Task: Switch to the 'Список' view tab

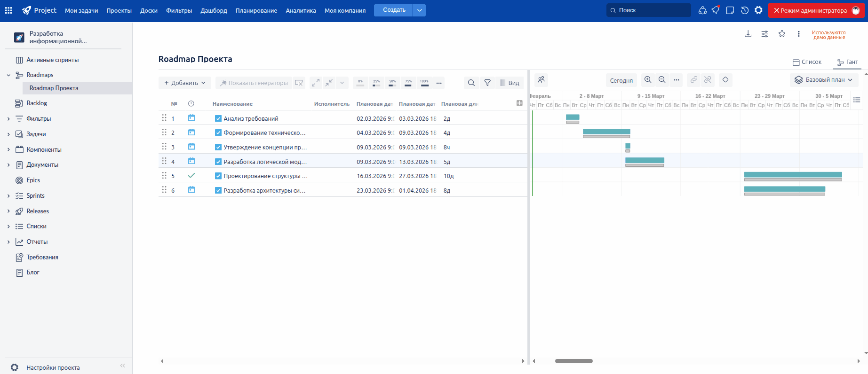Action: tap(807, 62)
